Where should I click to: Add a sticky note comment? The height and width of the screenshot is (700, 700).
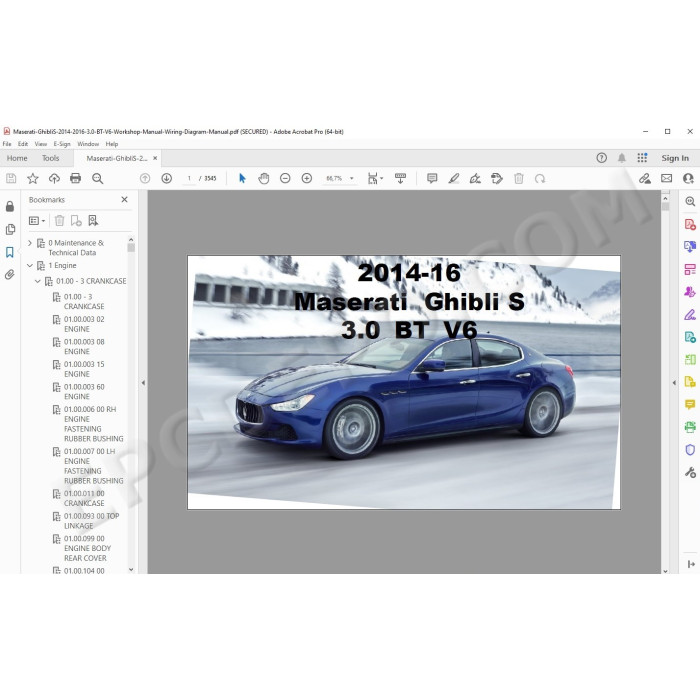[432, 179]
